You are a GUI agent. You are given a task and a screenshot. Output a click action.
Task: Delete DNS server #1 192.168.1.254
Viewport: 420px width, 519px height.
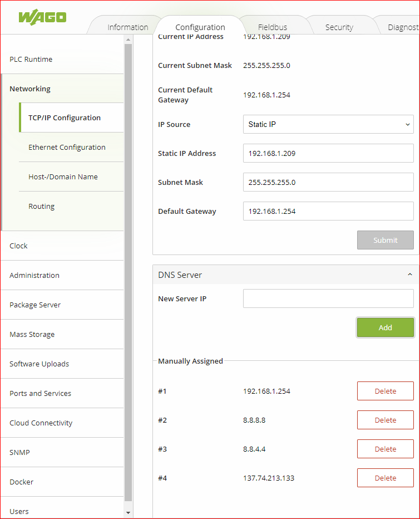click(x=385, y=391)
